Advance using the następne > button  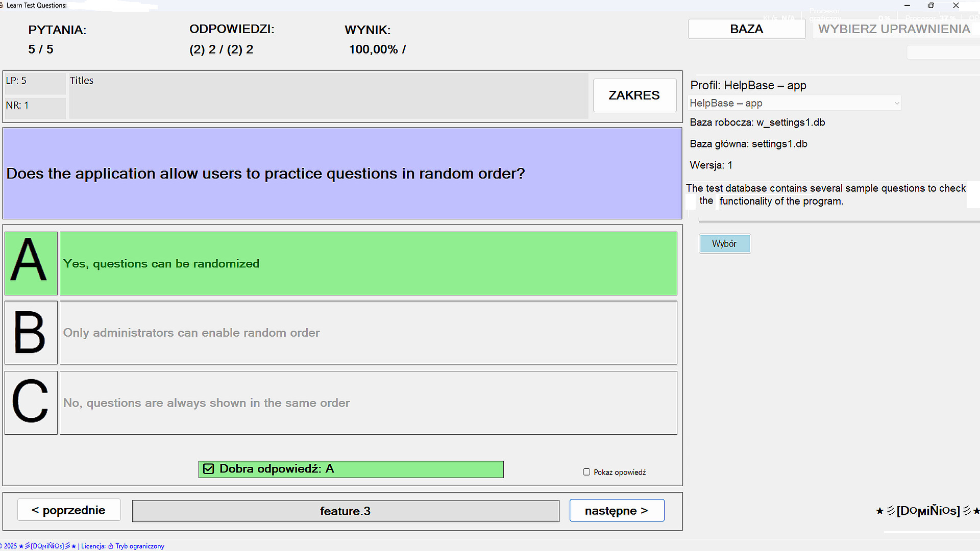point(617,510)
